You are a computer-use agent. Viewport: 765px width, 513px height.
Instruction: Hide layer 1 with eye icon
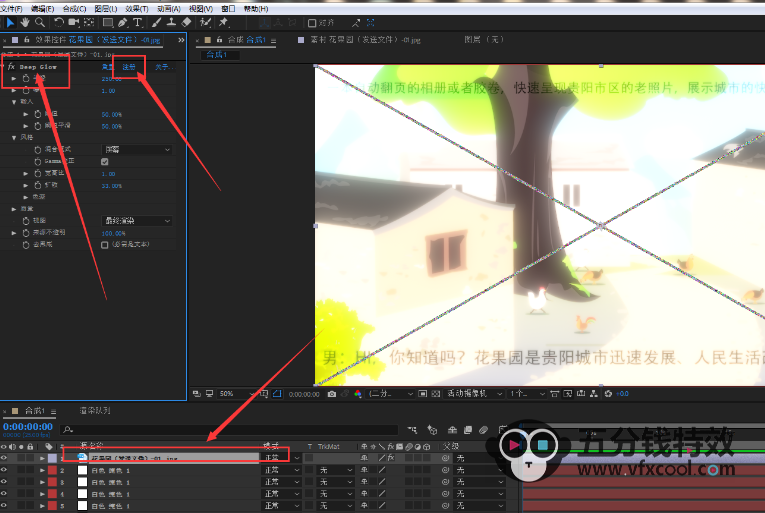coord(5,457)
